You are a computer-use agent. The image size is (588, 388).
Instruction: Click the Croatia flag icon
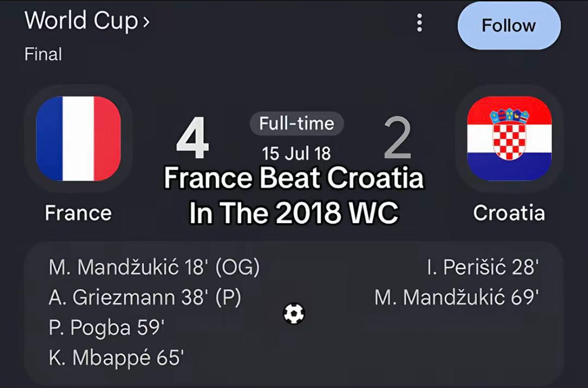pos(509,138)
